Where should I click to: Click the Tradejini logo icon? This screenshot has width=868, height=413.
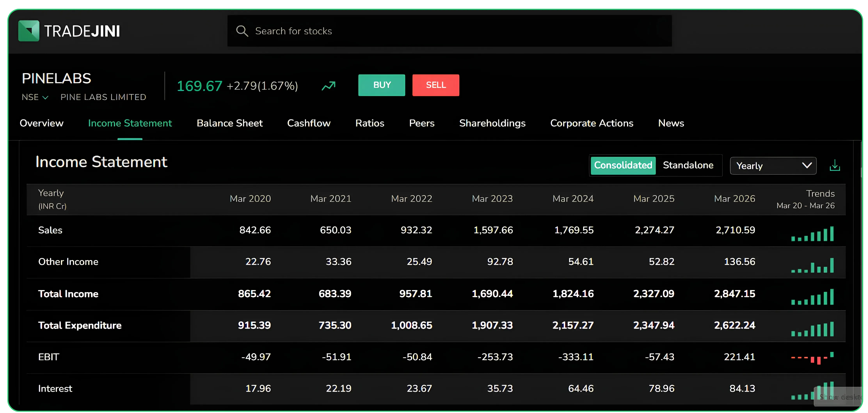click(x=29, y=31)
